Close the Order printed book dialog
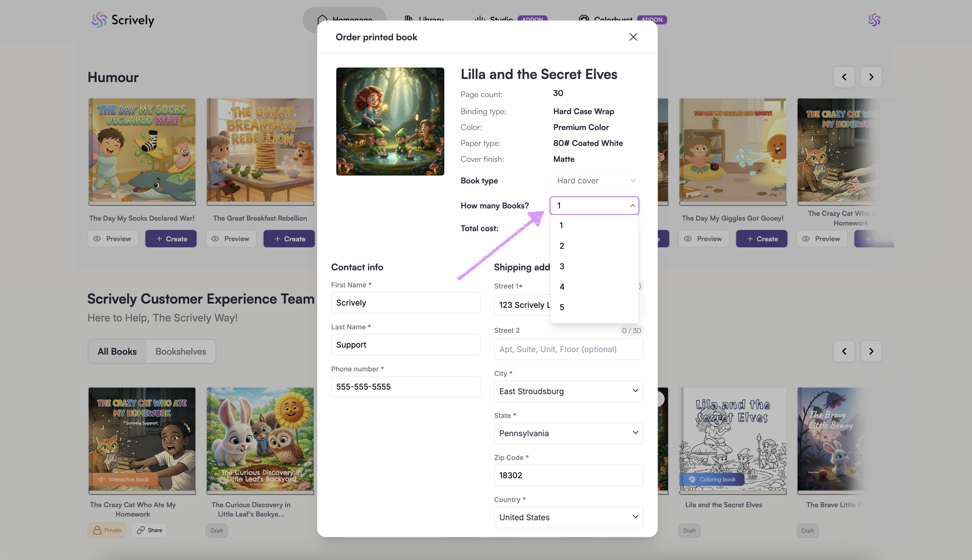The image size is (972, 560). coord(633,37)
